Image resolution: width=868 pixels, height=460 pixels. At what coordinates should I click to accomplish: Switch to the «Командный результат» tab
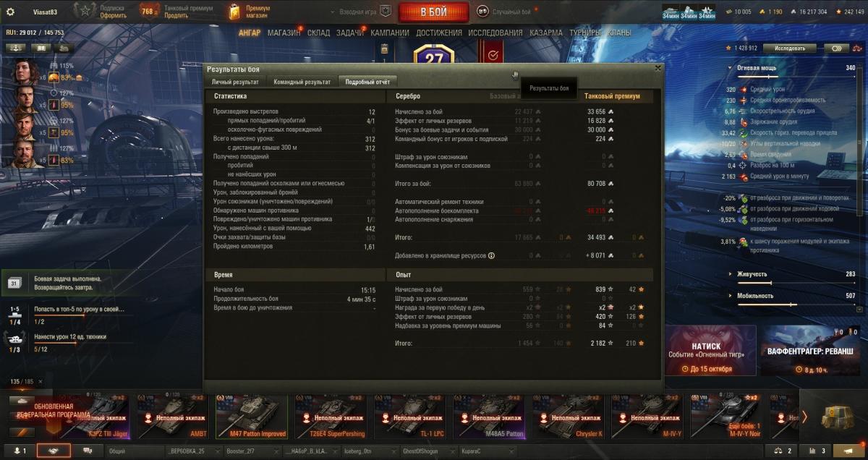tap(302, 82)
